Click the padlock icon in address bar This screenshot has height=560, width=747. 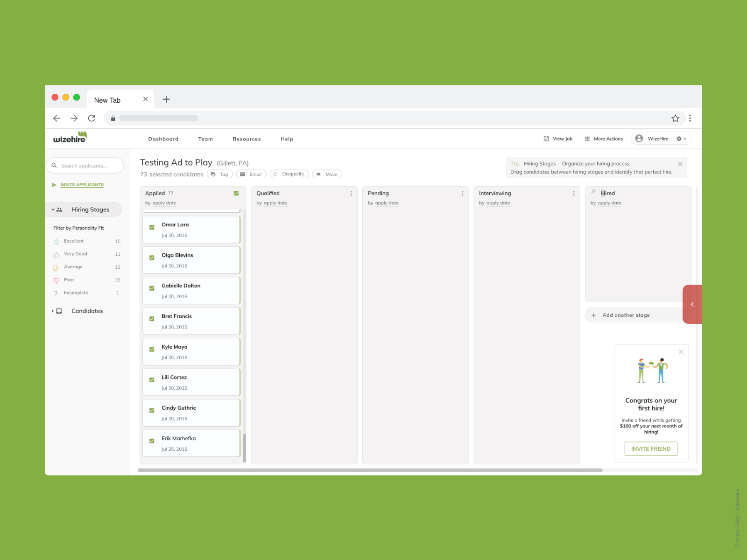click(113, 118)
